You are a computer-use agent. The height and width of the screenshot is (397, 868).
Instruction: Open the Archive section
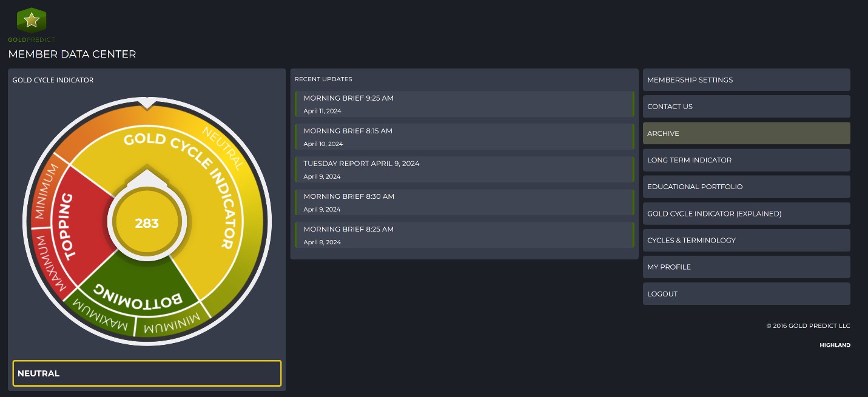click(747, 133)
